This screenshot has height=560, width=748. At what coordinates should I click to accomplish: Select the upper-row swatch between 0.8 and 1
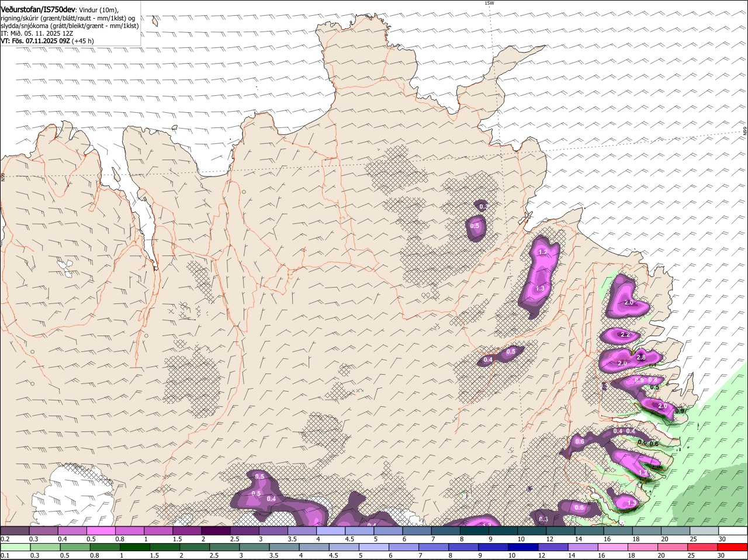pos(129,531)
